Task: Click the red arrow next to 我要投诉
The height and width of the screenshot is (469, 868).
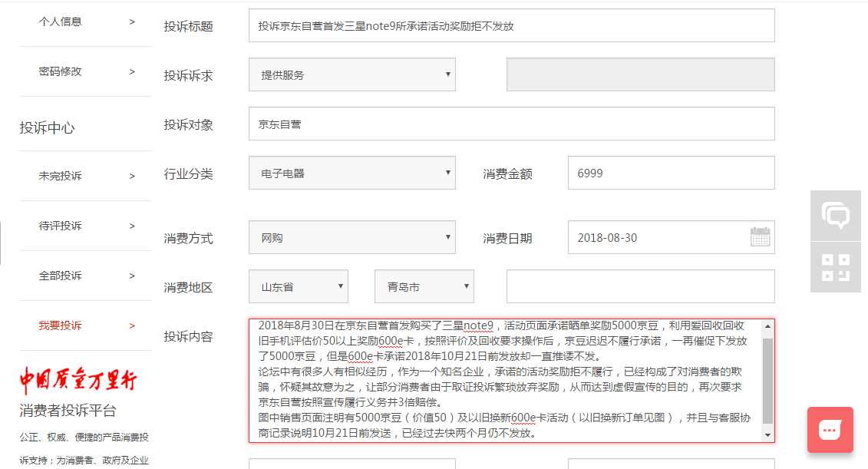Action: pos(132,325)
